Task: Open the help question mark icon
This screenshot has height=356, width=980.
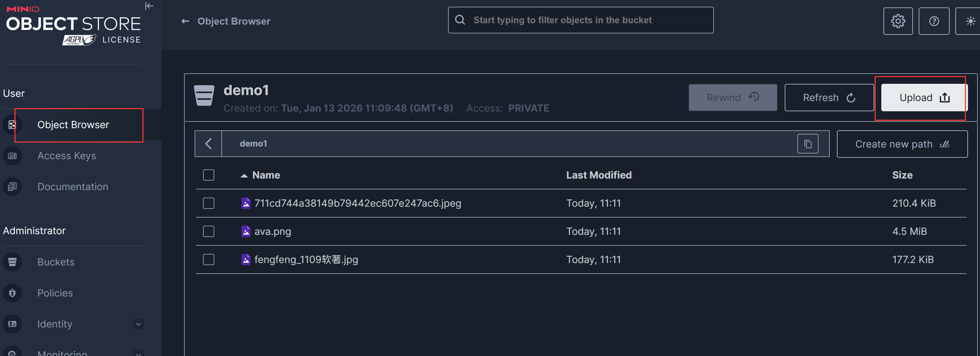Action: 933,21
